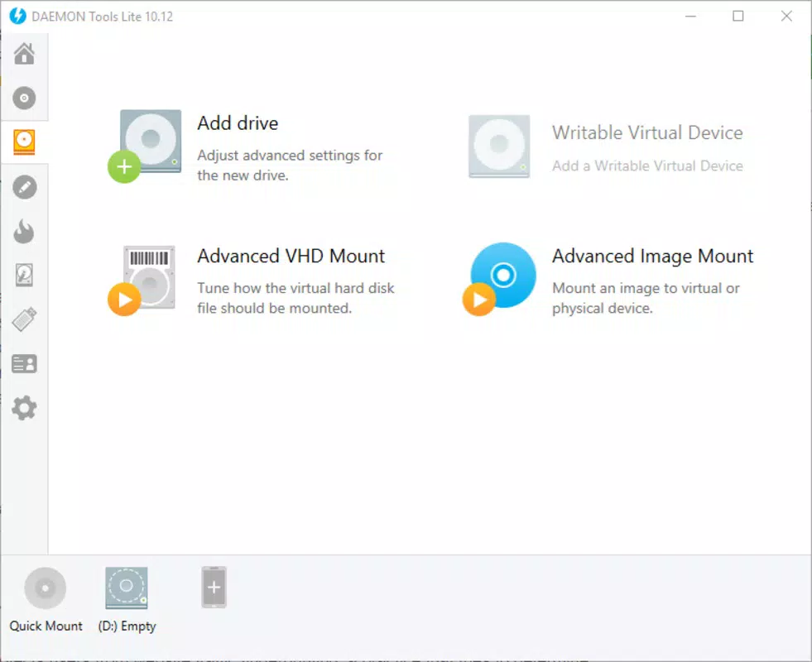812x662 pixels.
Task: Click the Quick Mount disc icon
Action: [45, 588]
